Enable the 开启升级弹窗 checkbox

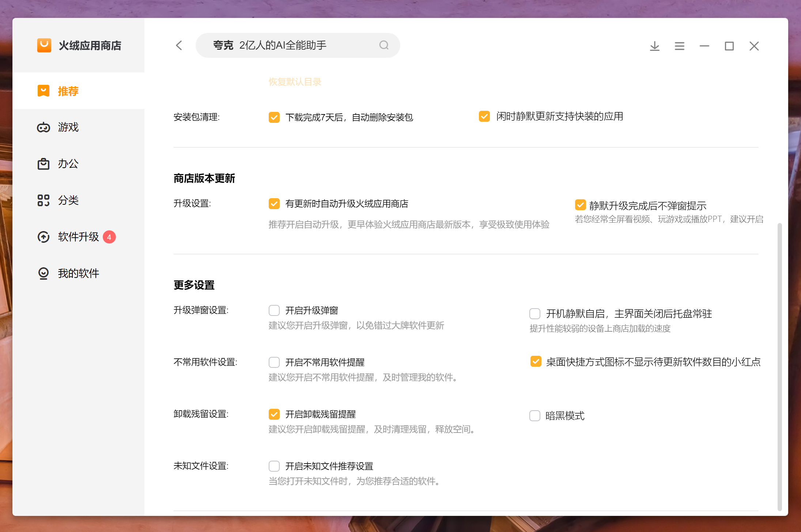tap(274, 310)
